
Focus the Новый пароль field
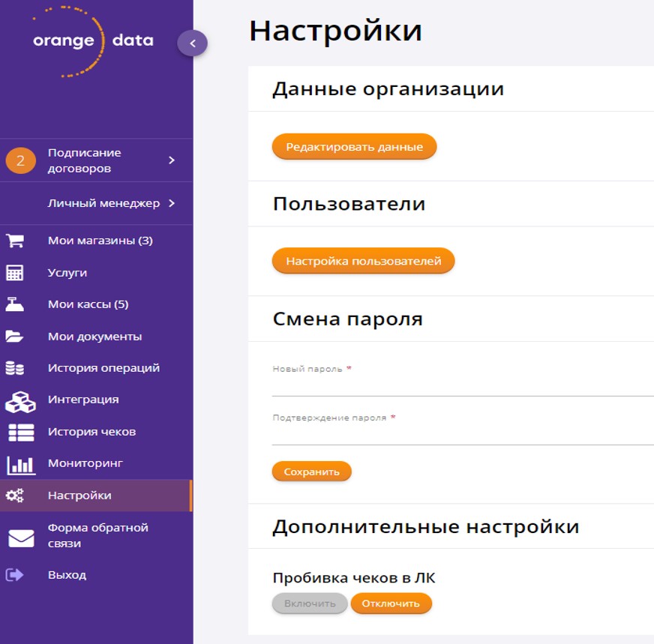(x=463, y=386)
